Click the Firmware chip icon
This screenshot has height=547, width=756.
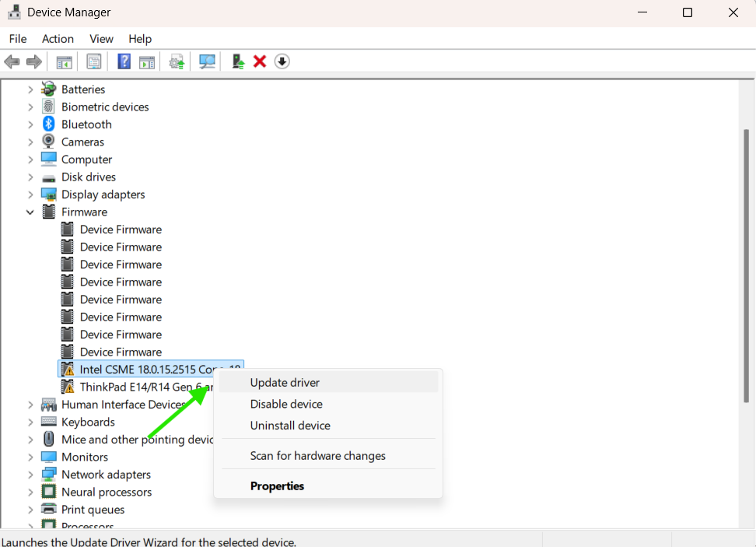click(49, 212)
